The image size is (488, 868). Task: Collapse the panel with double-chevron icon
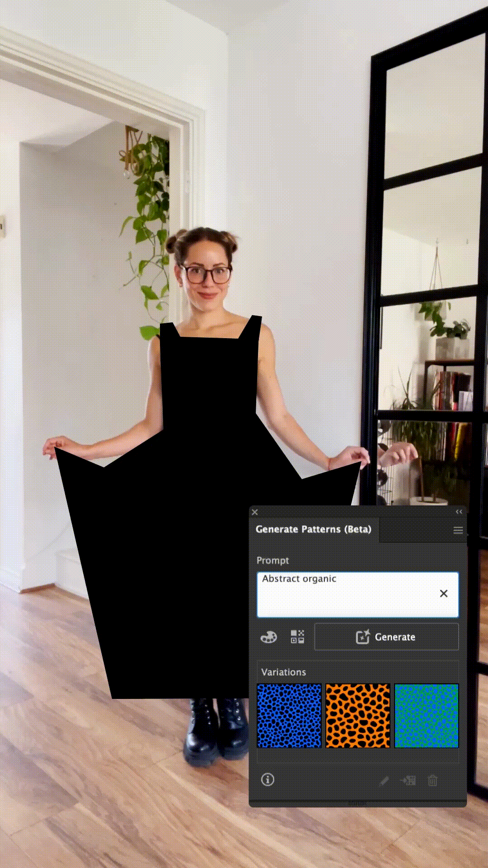click(459, 512)
